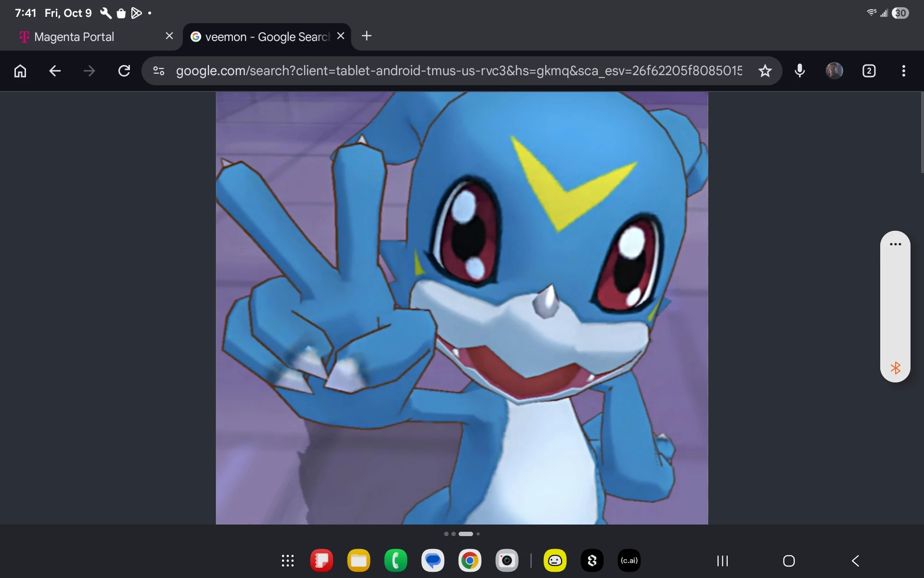Viewport: 924px width, 578px height.
Task: Open yellow smiley face app
Action: point(555,561)
